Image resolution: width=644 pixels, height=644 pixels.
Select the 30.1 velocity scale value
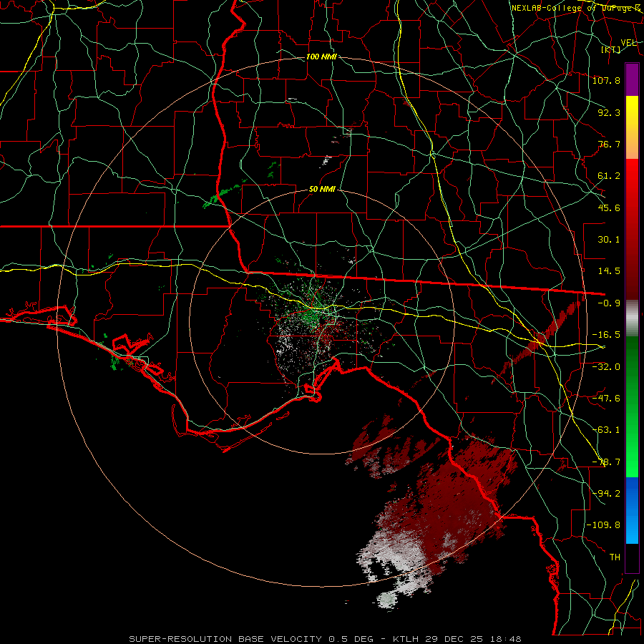click(609, 240)
